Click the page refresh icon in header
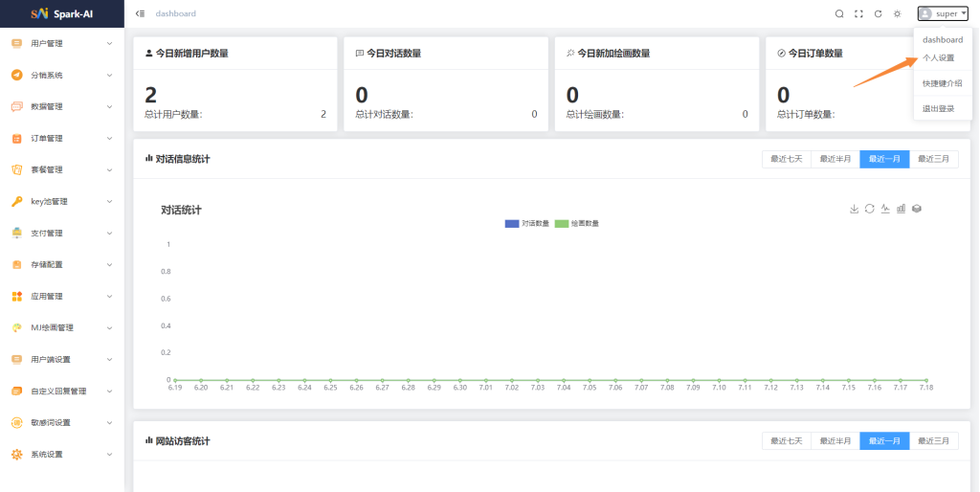The image size is (980, 492). [x=878, y=13]
